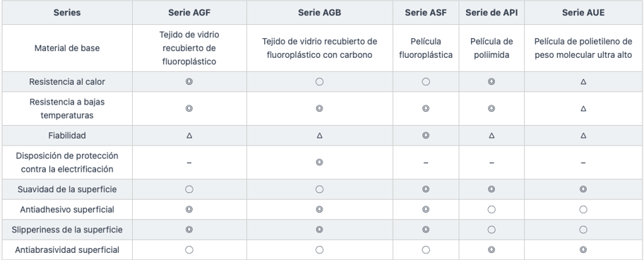Click triangle for Serie de API Fiabilidad
The image size is (644, 260).
point(491,136)
